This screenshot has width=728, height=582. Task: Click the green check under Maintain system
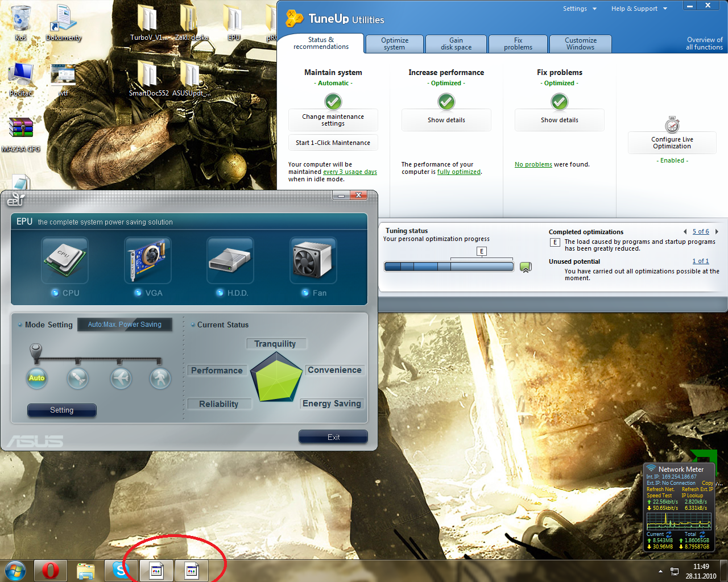point(333,102)
